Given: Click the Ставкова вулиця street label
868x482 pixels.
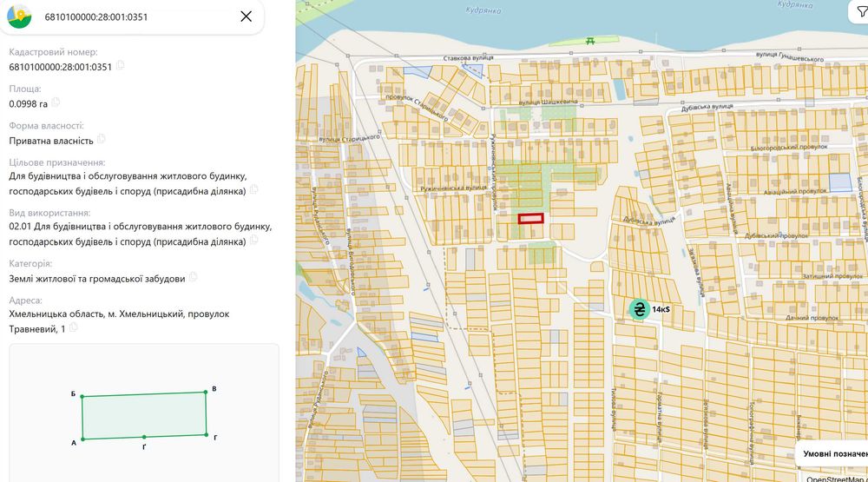Looking at the screenshot, I should (x=469, y=57).
